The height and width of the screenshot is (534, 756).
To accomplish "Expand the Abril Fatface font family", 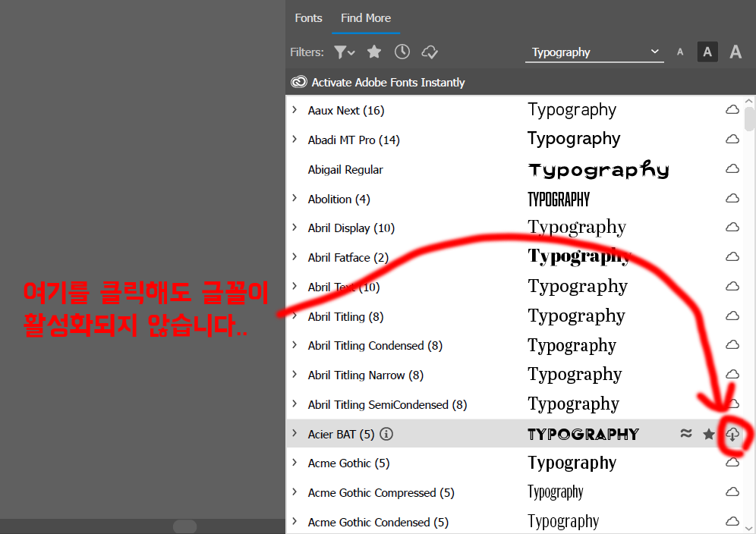I will point(295,257).
